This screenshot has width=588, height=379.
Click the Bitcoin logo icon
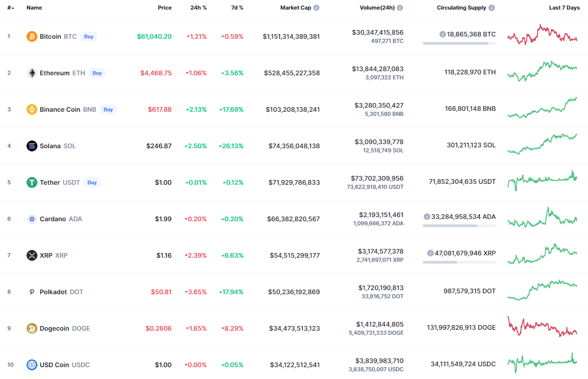pos(31,36)
